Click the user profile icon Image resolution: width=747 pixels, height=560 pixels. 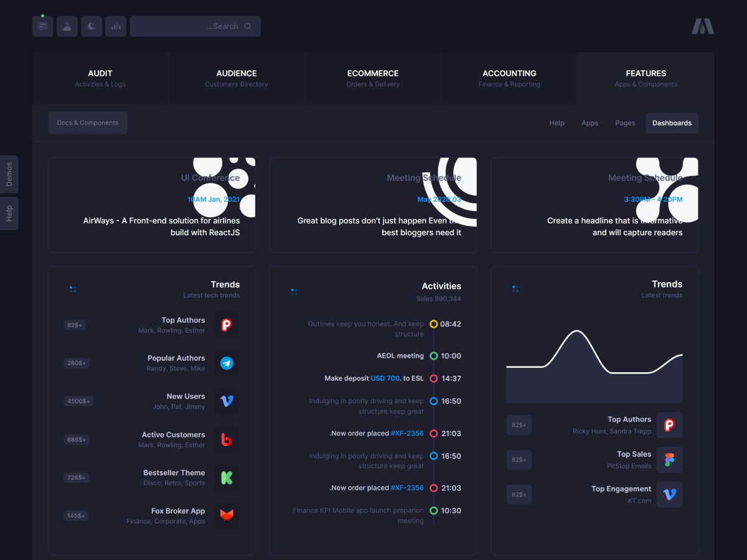67,26
